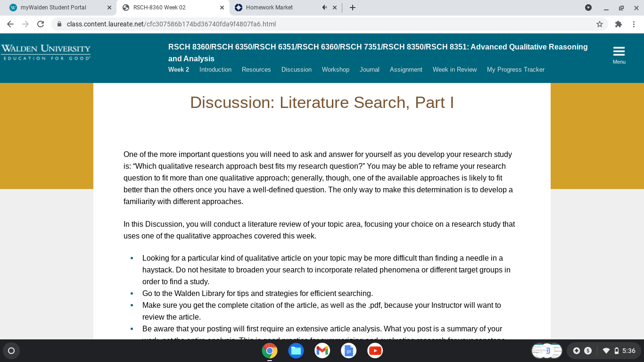The height and width of the screenshot is (362, 644).
Task: Open the Files app on the shelf
Action: click(296, 351)
